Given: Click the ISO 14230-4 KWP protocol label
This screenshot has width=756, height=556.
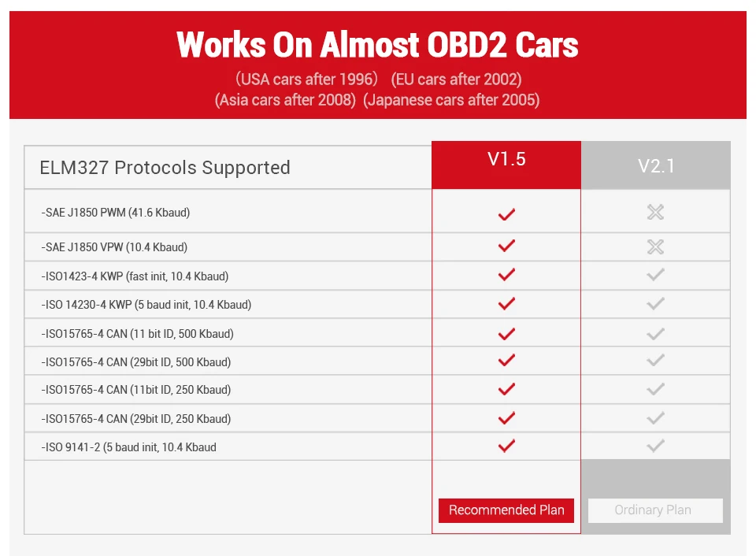Looking at the screenshot, I should point(146,305).
